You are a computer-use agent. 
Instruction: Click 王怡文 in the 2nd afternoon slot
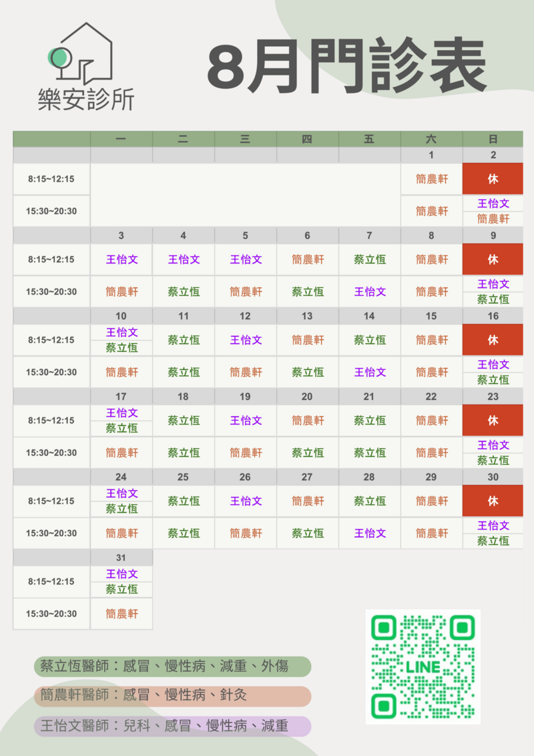point(493,204)
